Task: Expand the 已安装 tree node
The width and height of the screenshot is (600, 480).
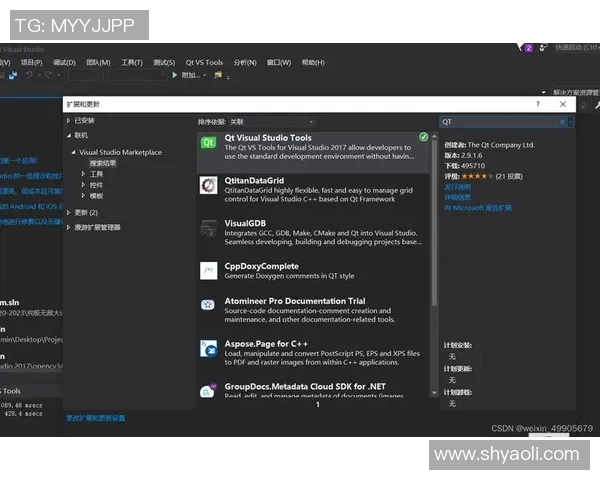Action: coord(68,121)
